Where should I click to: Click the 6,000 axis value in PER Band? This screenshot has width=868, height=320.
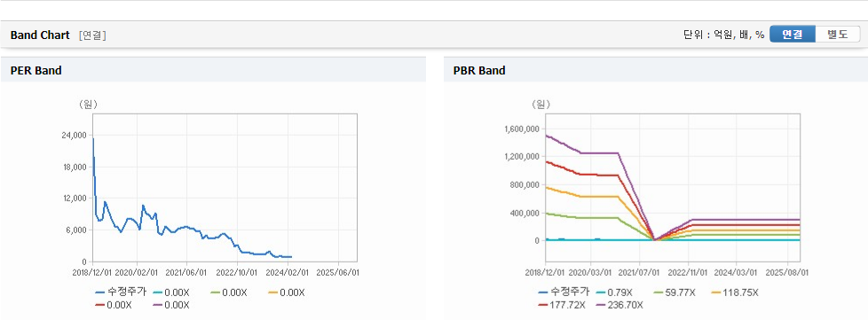(x=77, y=230)
